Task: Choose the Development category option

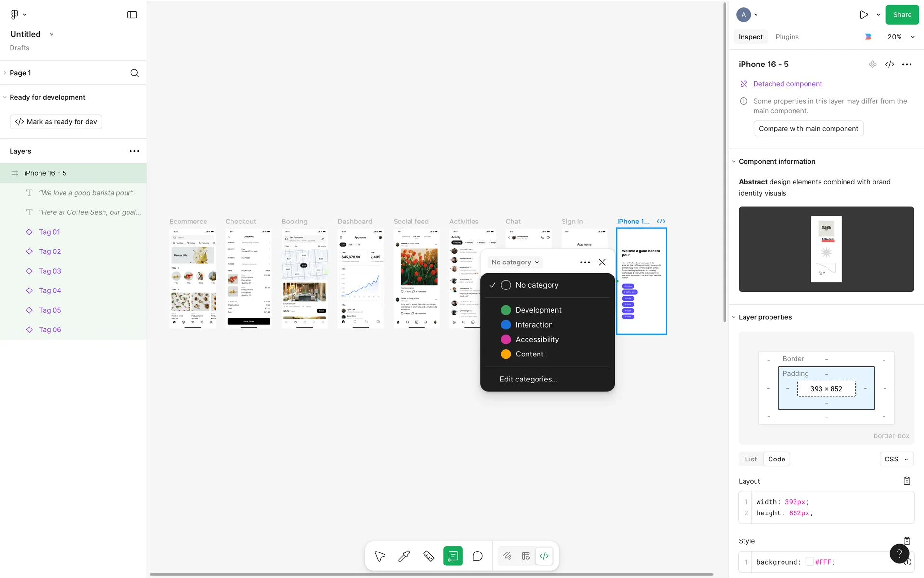Action: point(538,310)
